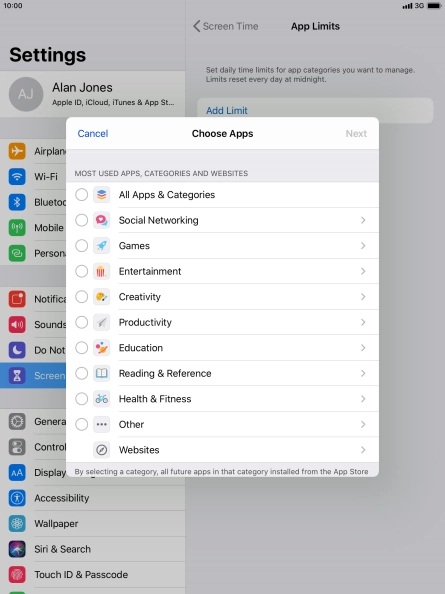Select the All Apps & Categories radio button
Screen dimensions: 445x594
[x=81, y=195]
